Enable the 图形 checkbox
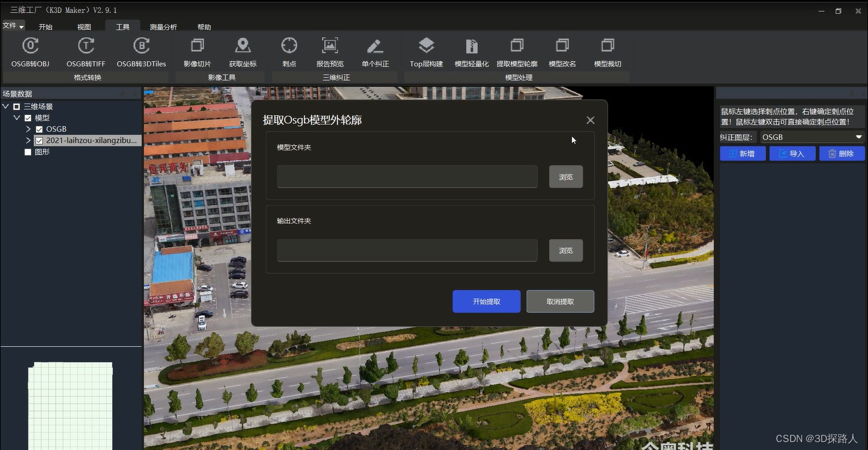868x450 pixels. (x=27, y=152)
